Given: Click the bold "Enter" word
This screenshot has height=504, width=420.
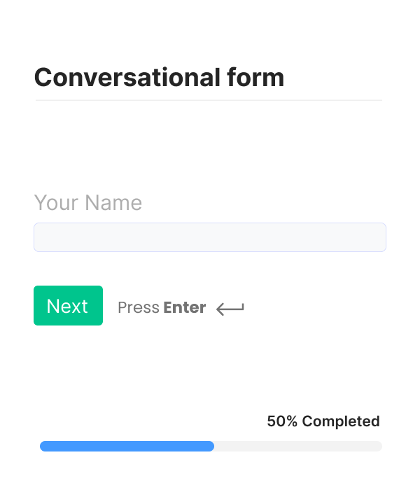Looking at the screenshot, I should 184,307.
